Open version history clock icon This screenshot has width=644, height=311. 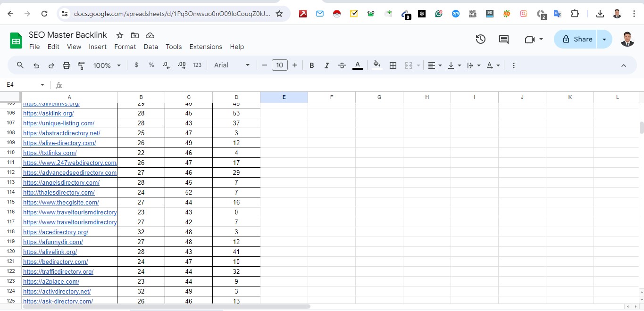480,40
